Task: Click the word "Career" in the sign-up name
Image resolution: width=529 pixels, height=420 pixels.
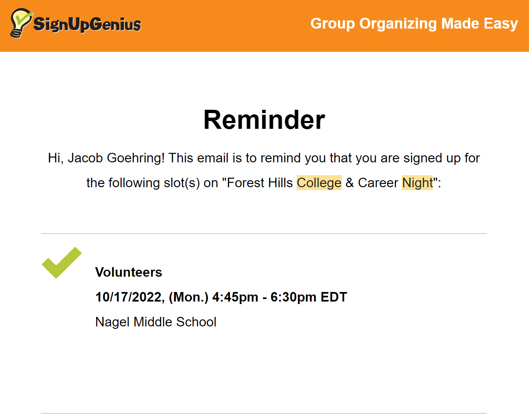Action: pos(378,183)
